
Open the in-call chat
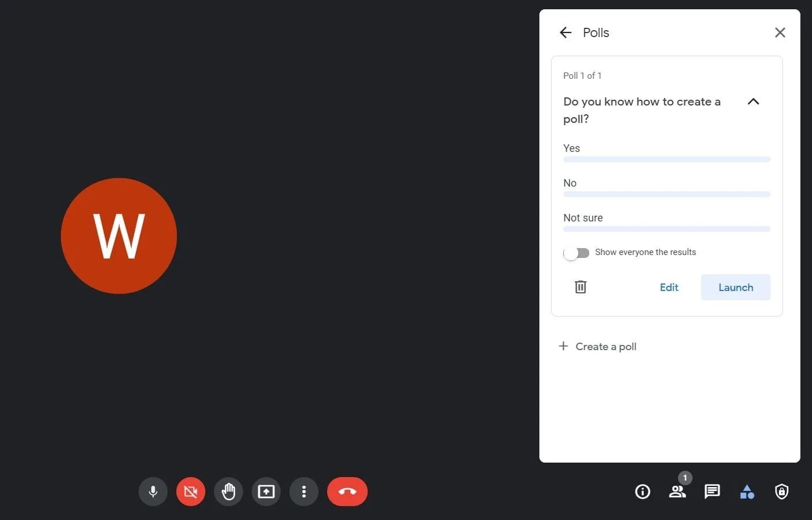tap(712, 491)
